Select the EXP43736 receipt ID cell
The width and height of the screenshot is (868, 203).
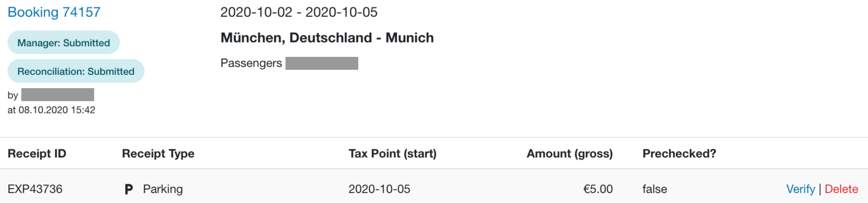[35, 189]
